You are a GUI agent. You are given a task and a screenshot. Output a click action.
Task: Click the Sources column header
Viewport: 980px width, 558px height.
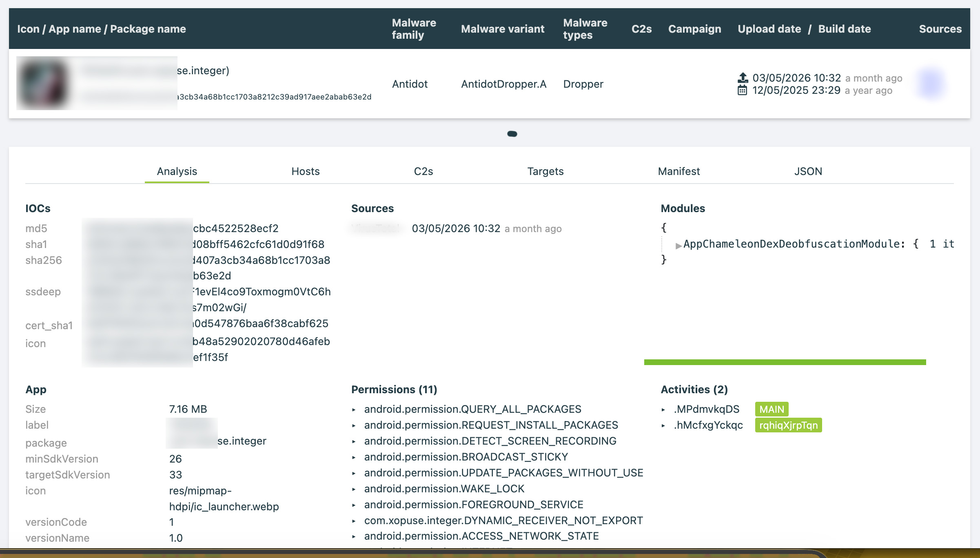click(x=940, y=29)
